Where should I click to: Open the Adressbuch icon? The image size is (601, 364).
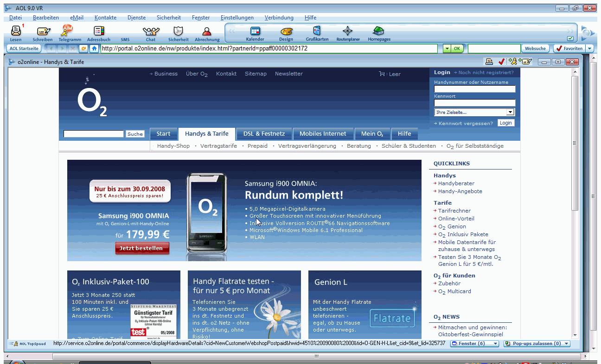click(x=99, y=31)
